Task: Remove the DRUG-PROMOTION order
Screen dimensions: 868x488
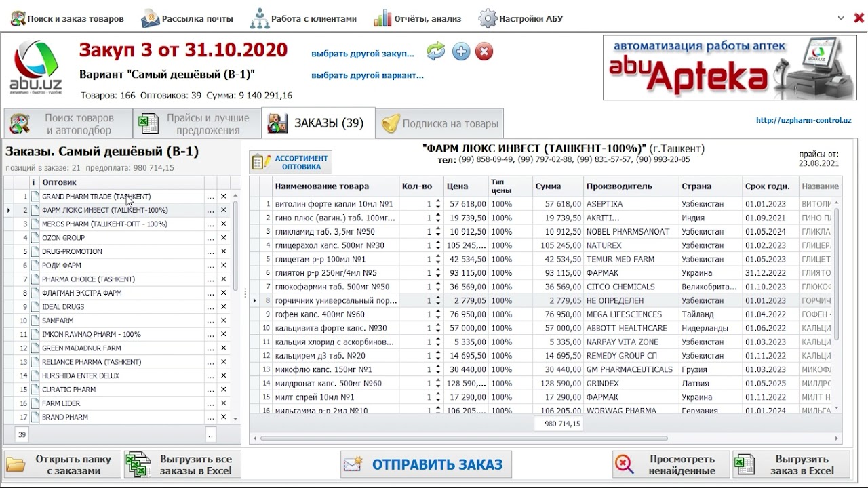Action: pos(223,251)
